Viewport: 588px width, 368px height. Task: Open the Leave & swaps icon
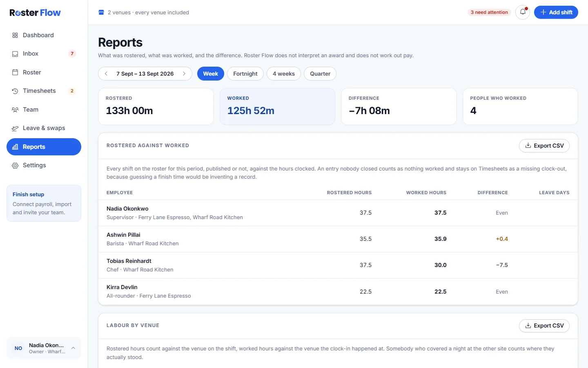[x=15, y=128]
